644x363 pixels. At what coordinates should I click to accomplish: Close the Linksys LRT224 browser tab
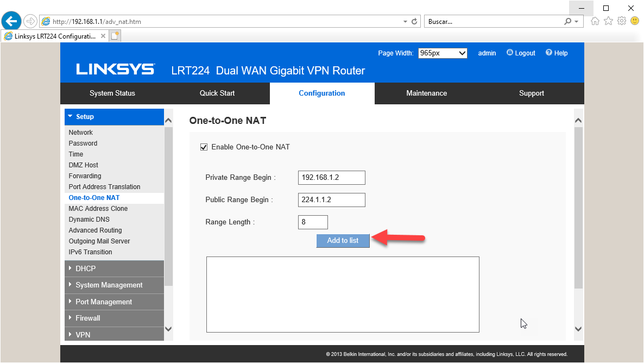point(103,36)
